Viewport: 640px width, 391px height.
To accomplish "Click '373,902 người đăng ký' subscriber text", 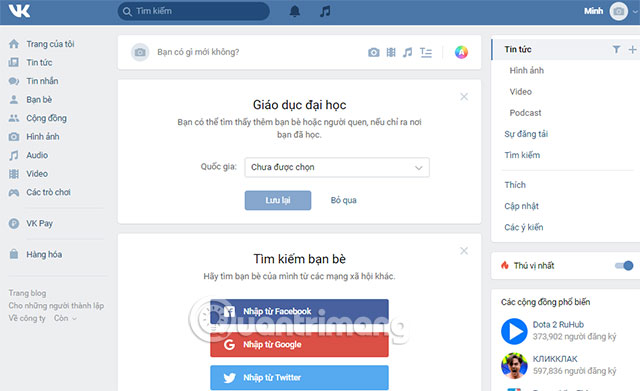I will tap(574, 337).
